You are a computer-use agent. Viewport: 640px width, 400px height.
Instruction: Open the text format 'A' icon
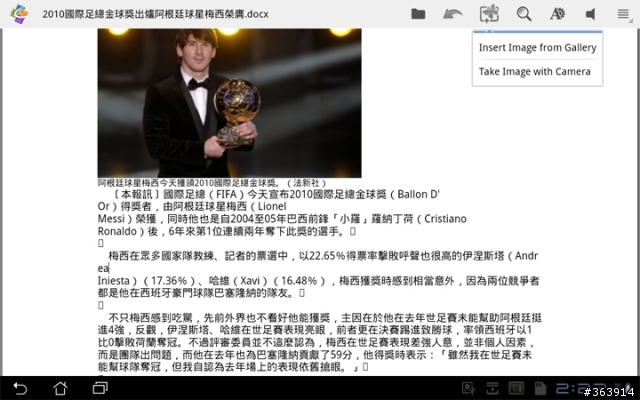[557, 14]
